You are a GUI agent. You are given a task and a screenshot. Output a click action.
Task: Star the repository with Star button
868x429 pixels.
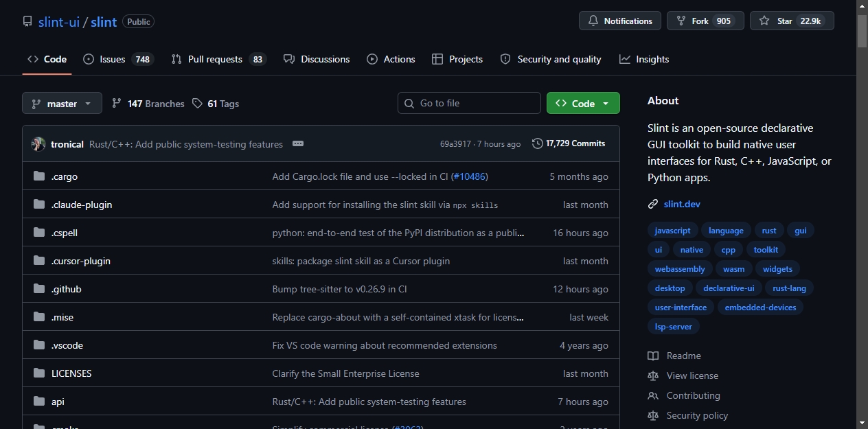point(792,21)
